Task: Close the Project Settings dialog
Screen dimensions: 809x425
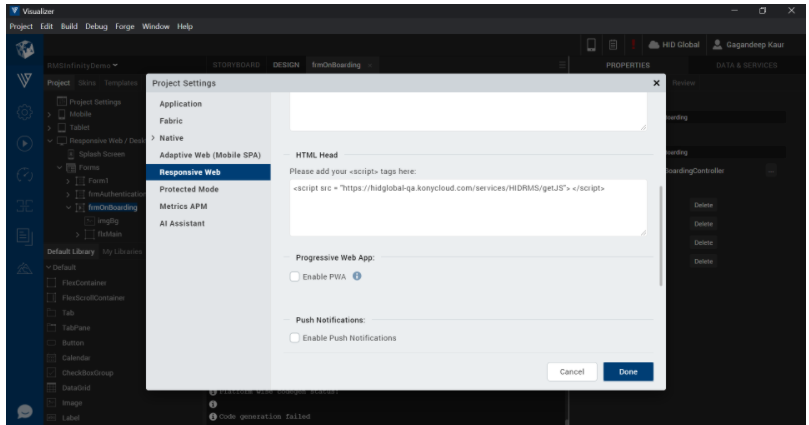Action: 656,83
